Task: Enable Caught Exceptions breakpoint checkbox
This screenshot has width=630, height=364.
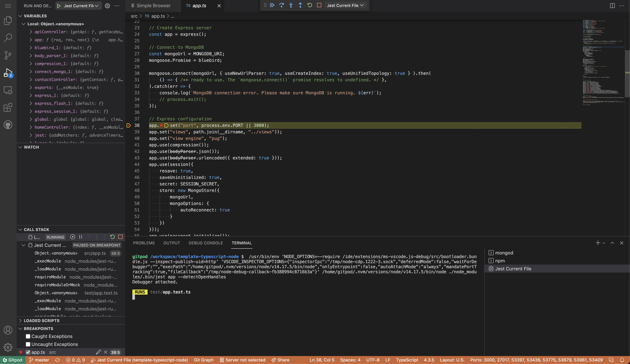Action: tap(28, 336)
